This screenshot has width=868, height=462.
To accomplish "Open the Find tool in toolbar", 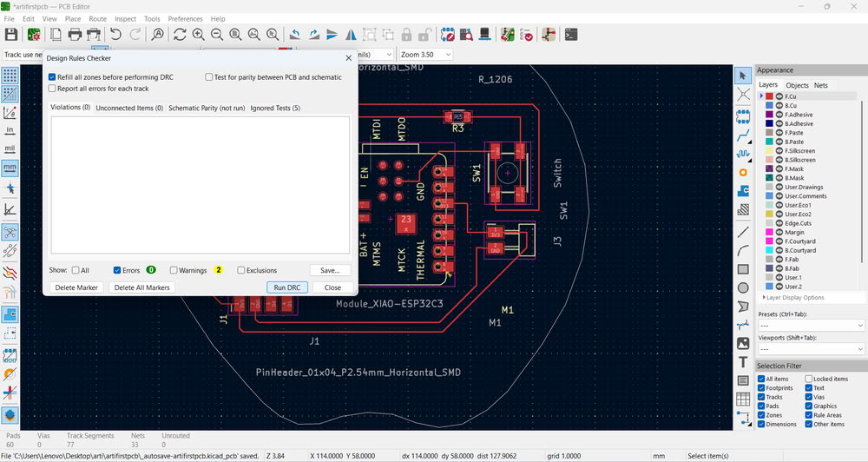I will click(x=158, y=35).
